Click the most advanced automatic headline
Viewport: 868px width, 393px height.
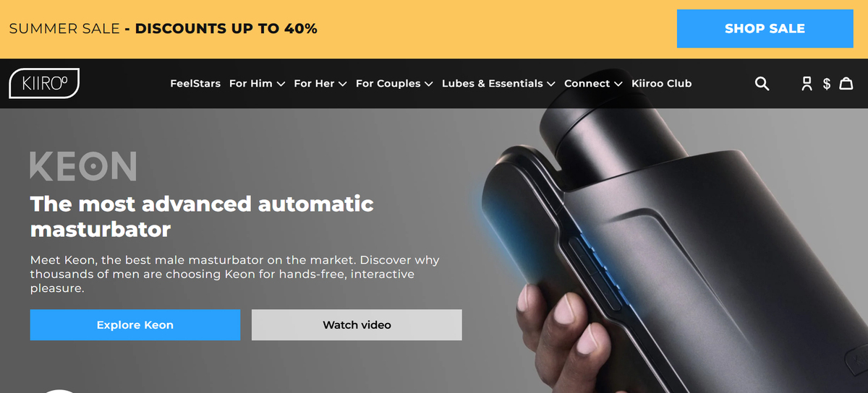(x=202, y=217)
